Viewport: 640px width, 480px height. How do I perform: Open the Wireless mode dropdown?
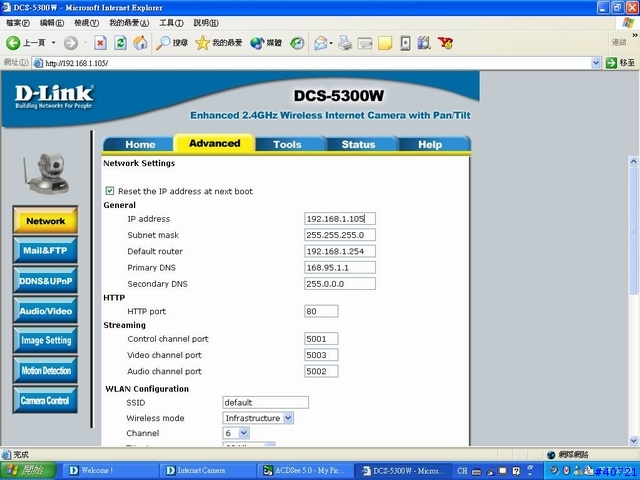pos(258,418)
